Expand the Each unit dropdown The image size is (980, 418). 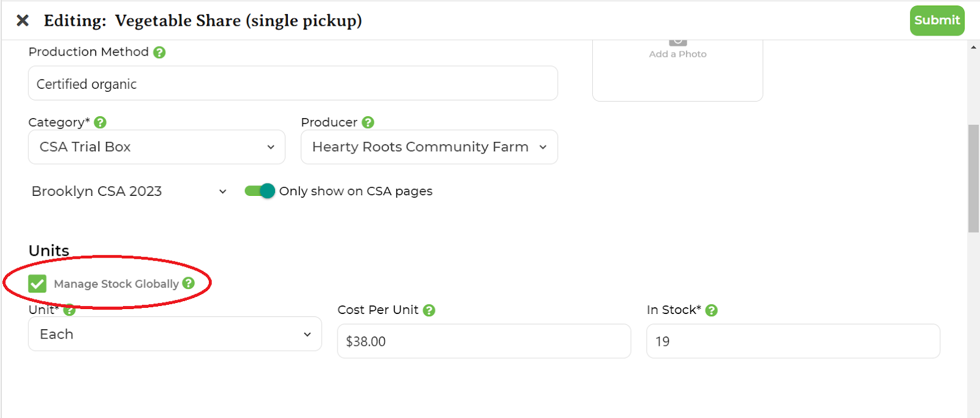click(x=175, y=334)
